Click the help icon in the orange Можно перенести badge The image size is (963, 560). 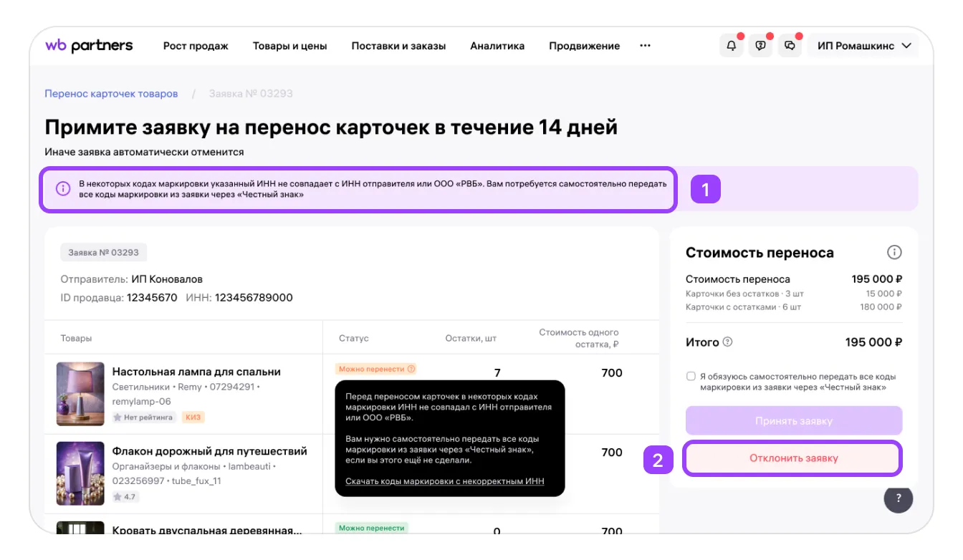(x=411, y=369)
